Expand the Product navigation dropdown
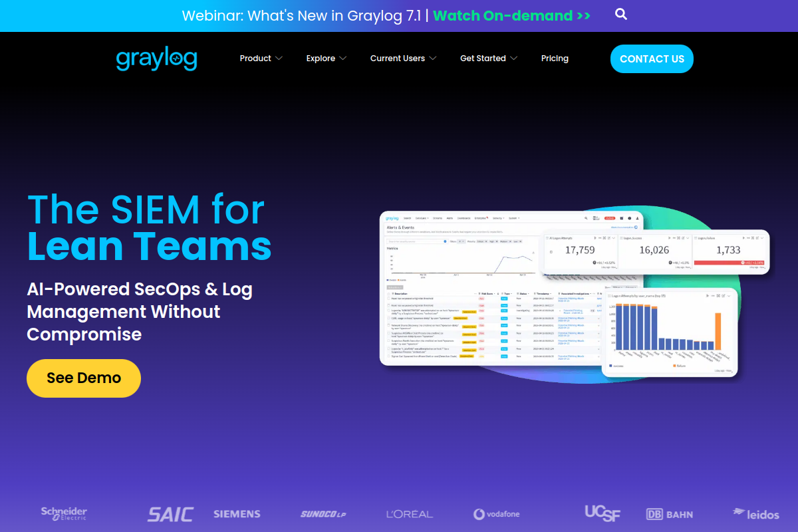The width and height of the screenshot is (798, 532). pyautogui.click(x=261, y=59)
